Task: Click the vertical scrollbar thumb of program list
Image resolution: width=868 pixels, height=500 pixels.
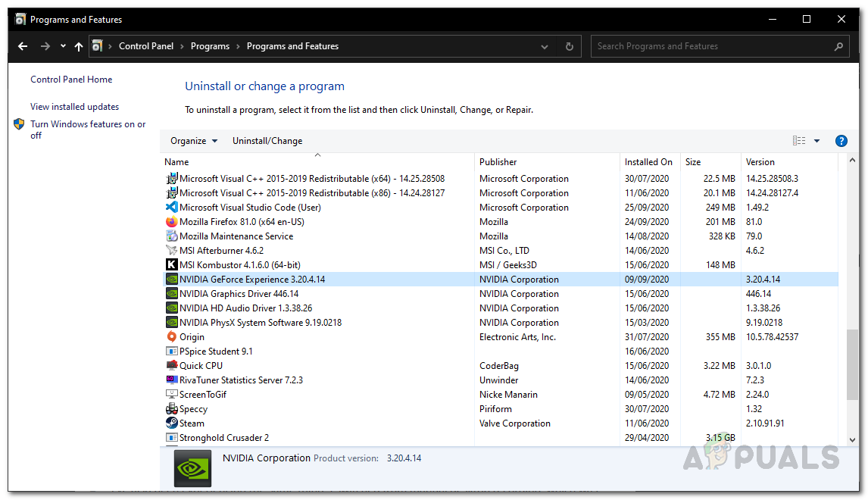Action: pyautogui.click(x=853, y=364)
